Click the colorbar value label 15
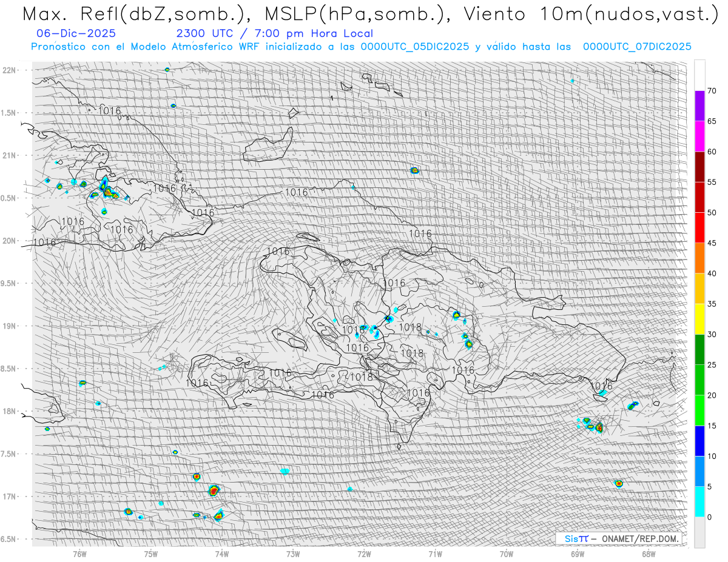The width and height of the screenshot is (728, 562). click(712, 426)
